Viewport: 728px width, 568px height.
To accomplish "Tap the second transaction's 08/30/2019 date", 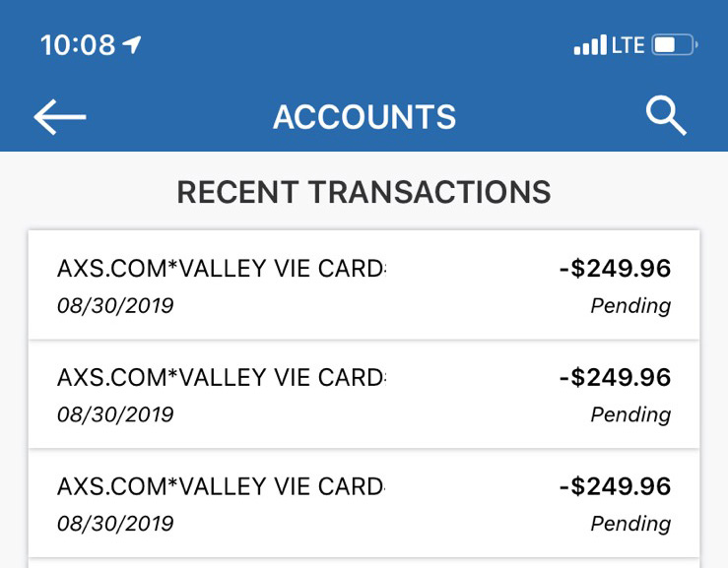I will pyautogui.click(x=115, y=415).
